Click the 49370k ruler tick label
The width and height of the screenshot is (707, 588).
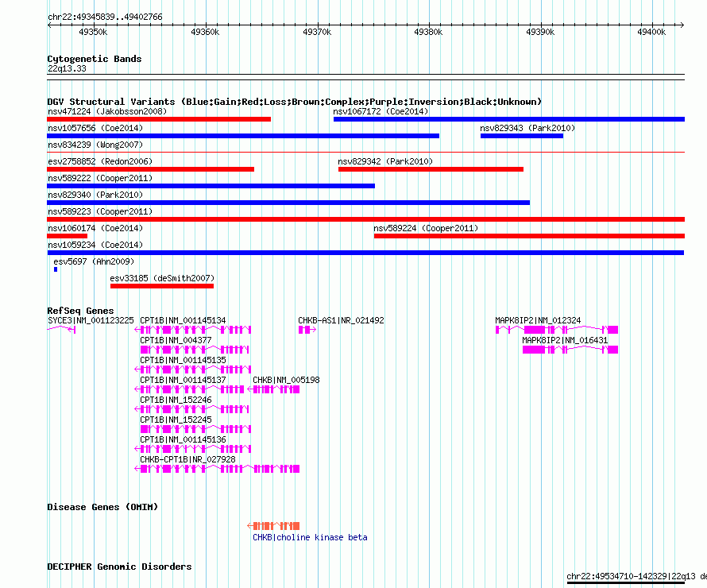tap(317, 32)
